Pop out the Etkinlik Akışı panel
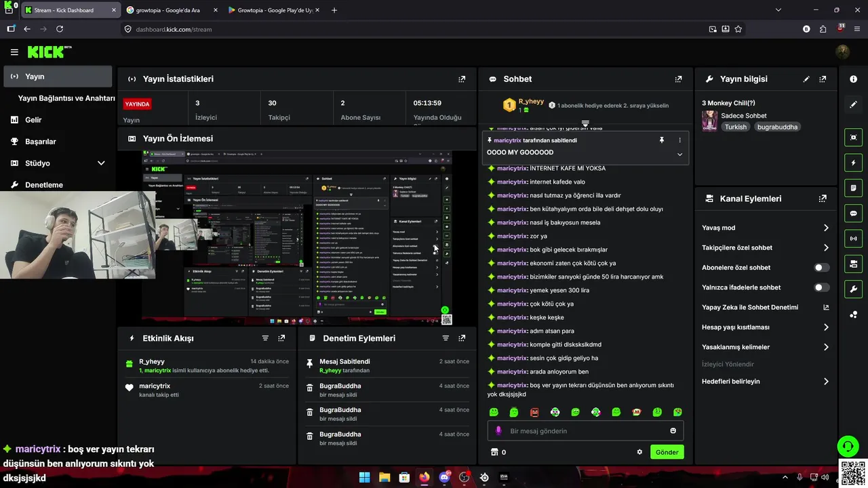 (281, 338)
